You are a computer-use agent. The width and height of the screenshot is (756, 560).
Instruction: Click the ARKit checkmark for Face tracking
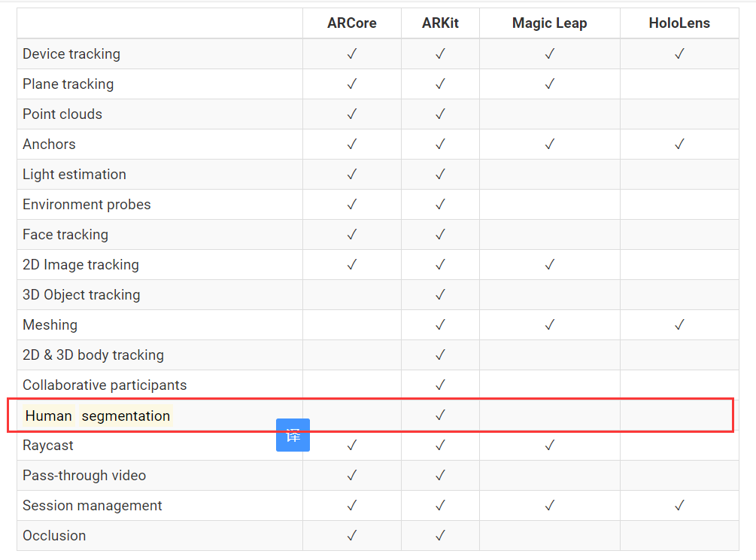[x=440, y=234]
